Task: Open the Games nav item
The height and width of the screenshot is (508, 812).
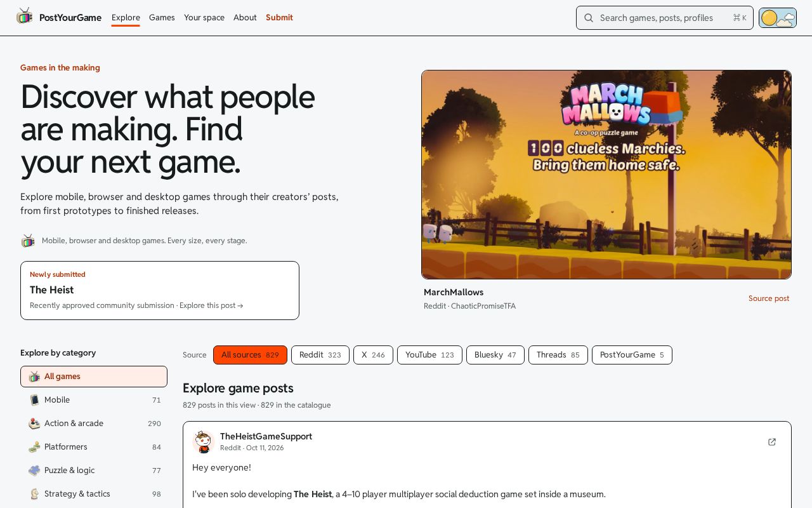Action: click(x=162, y=18)
